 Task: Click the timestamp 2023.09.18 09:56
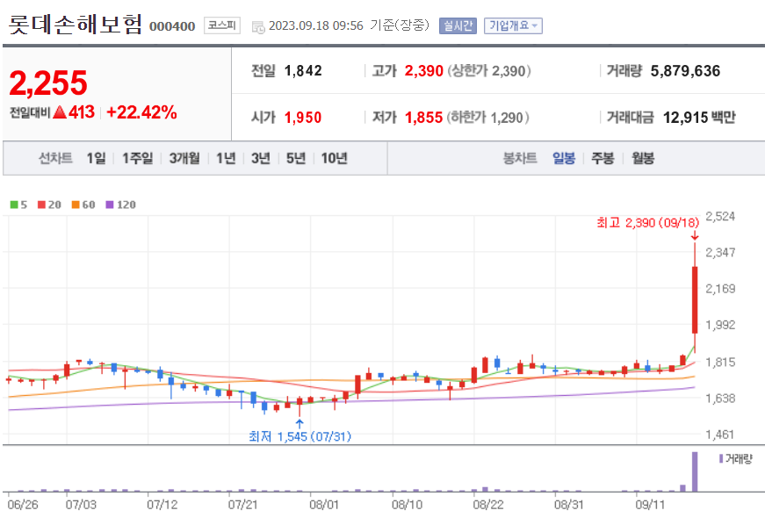(x=316, y=25)
